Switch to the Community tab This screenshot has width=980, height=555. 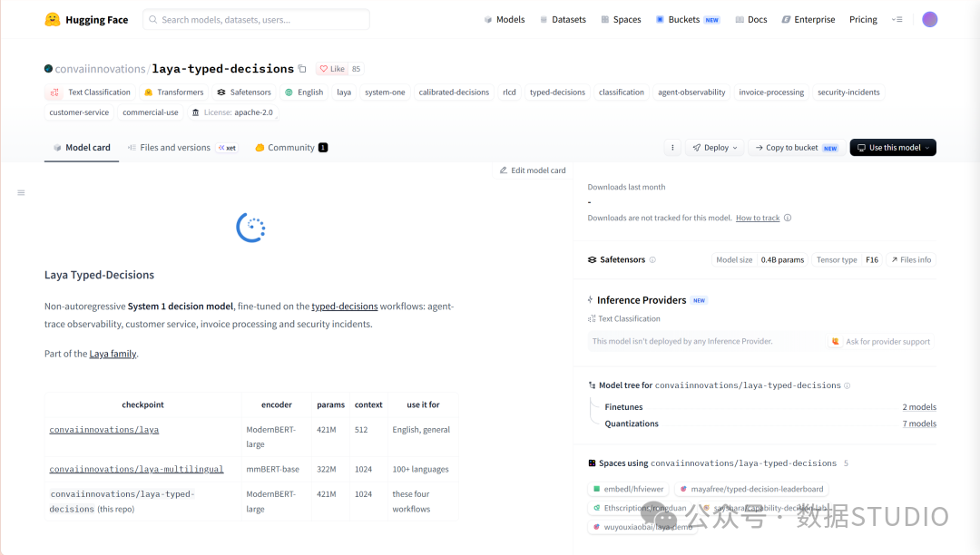tap(291, 148)
